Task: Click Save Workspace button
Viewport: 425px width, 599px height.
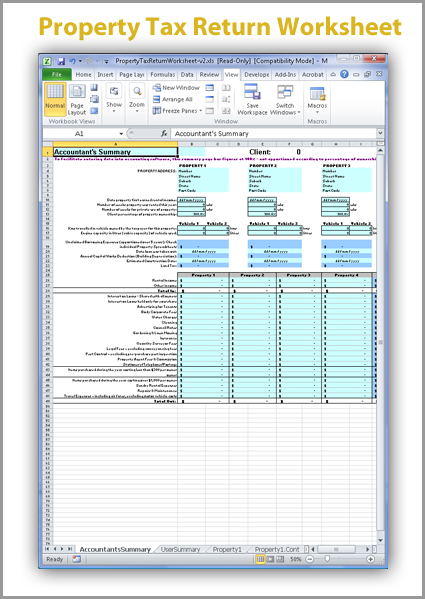Action: [x=252, y=99]
